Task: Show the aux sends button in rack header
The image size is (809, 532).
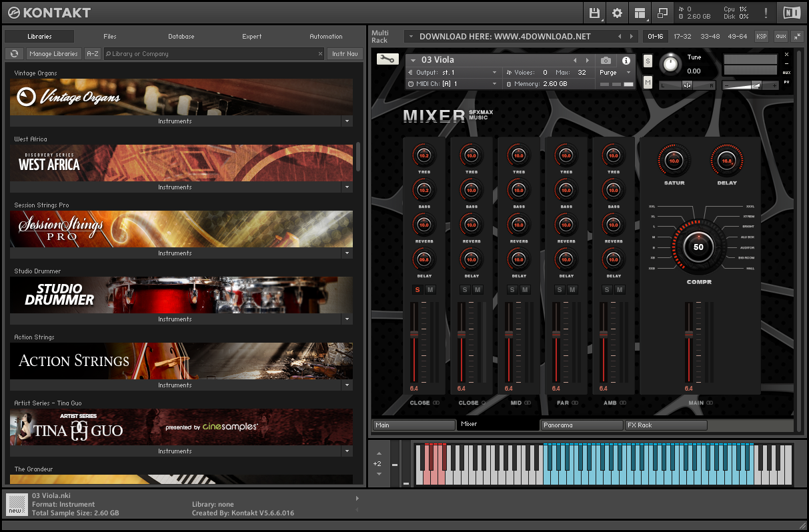Action: click(x=780, y=37)
